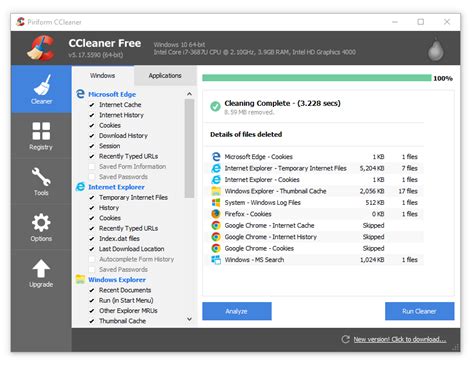Click the refresh icon beside new version link
The image size is (474, 369).
coord(345,339)
